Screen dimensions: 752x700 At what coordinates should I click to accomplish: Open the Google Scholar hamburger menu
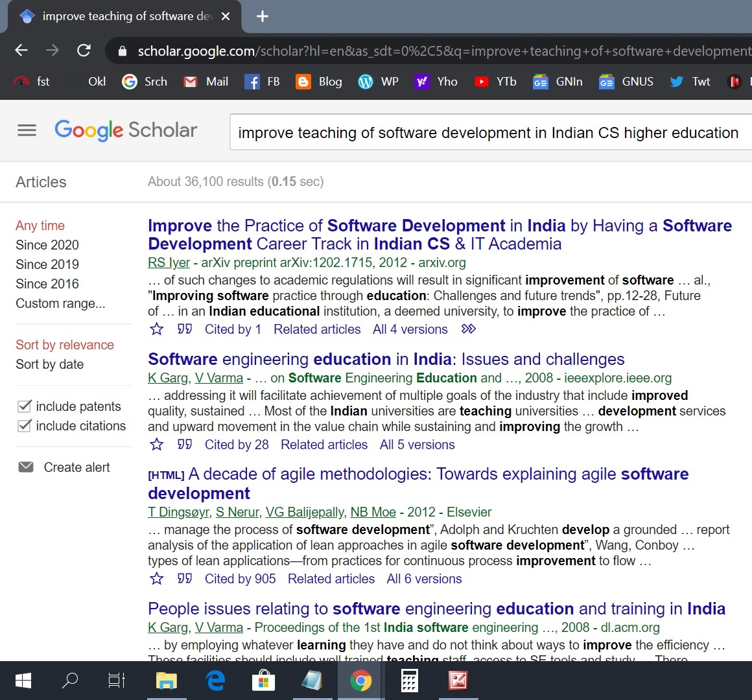[x=27, y=130]
